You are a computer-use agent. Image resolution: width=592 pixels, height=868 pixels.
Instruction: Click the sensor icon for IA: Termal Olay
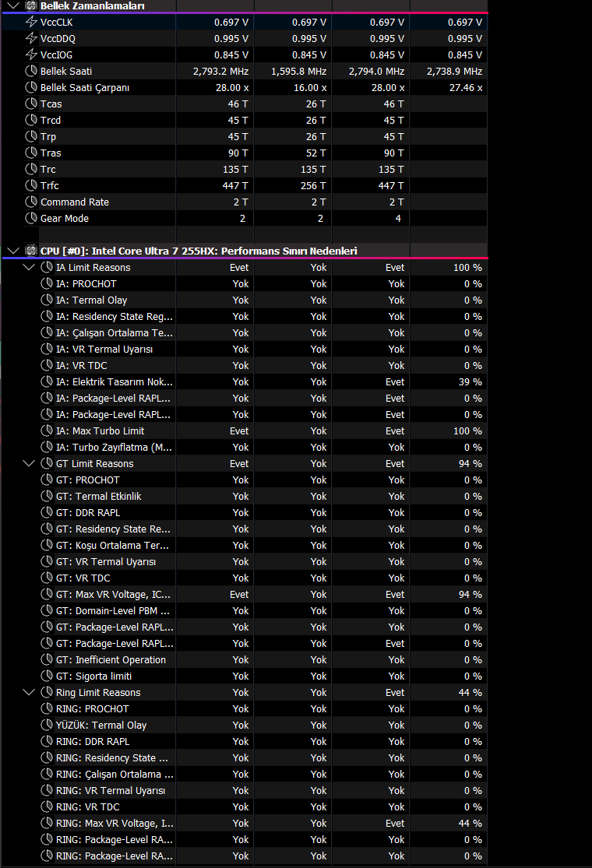click(47, 300)
